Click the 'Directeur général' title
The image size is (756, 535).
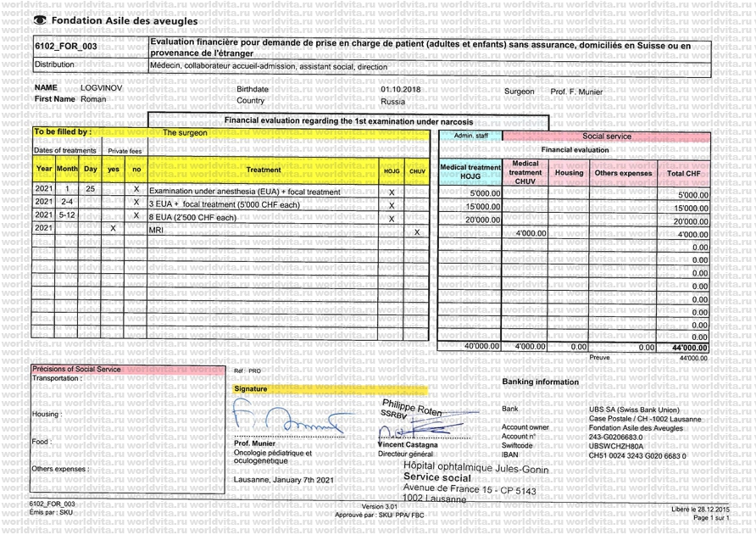coord(405,454)
